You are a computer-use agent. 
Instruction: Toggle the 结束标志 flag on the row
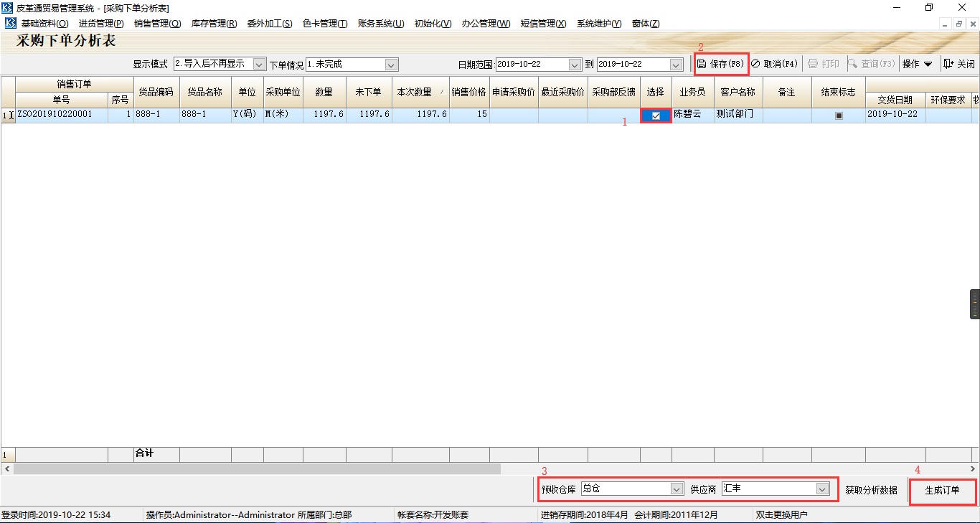pos(838,114)
